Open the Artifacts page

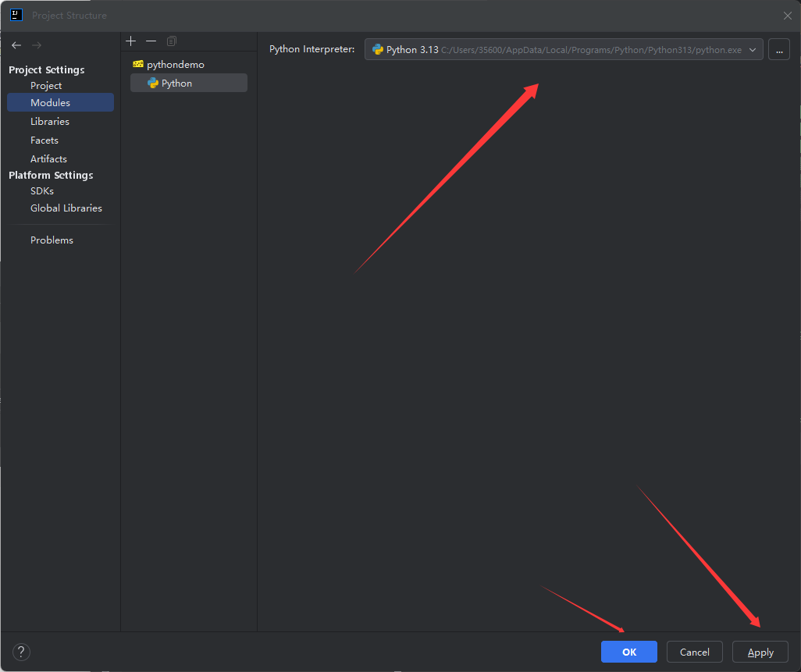click(x=48, y=158)
